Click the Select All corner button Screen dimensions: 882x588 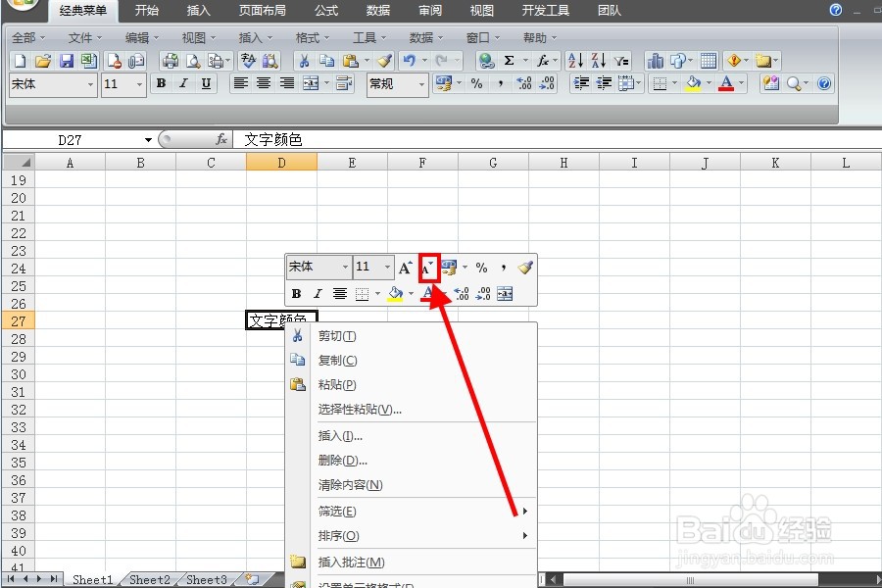tap(19, 163)
